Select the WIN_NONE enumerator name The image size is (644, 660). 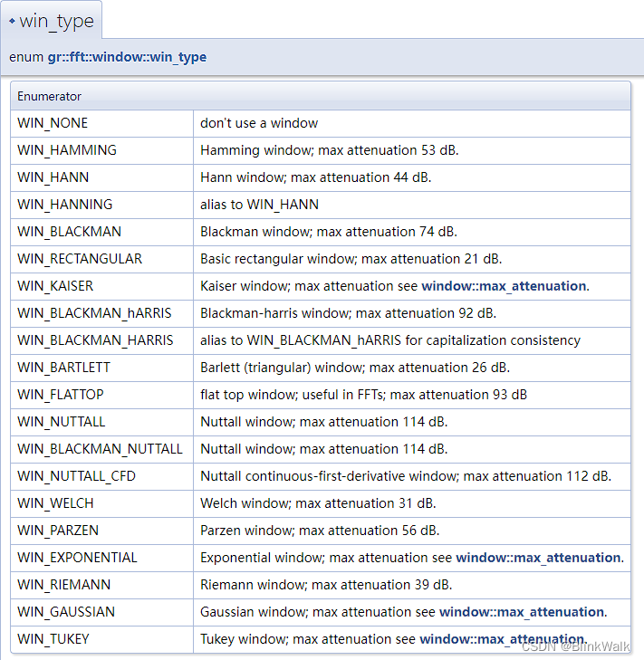pos(53,123)
